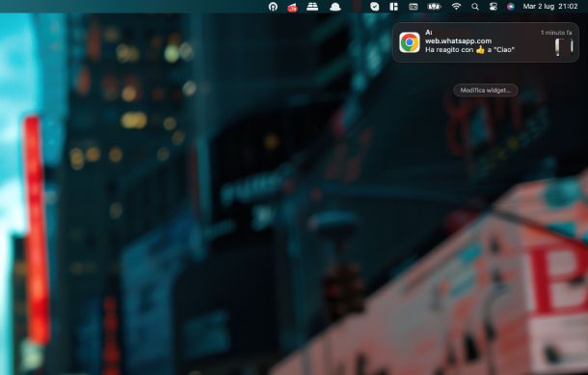Viewport: 588px width, 375px height.
Task: Click the Chrome icon in the notification
Action: [410, 42]
